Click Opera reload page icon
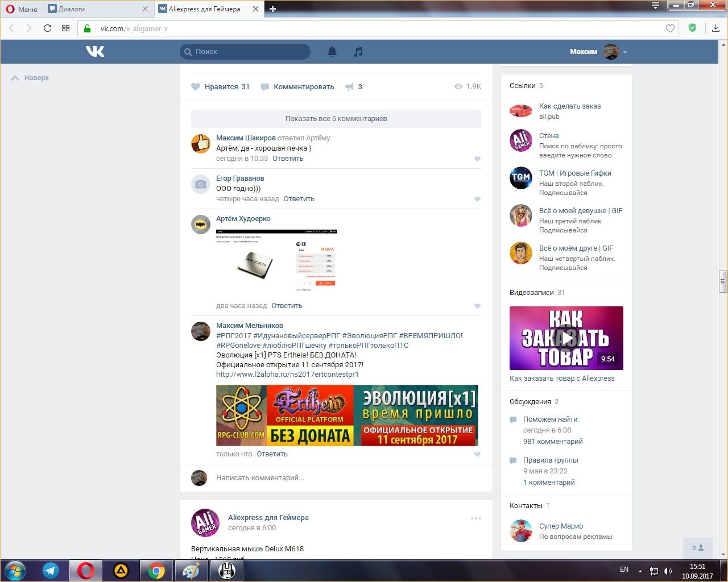This screenshot has height=582, width=728. click(47, 28)
